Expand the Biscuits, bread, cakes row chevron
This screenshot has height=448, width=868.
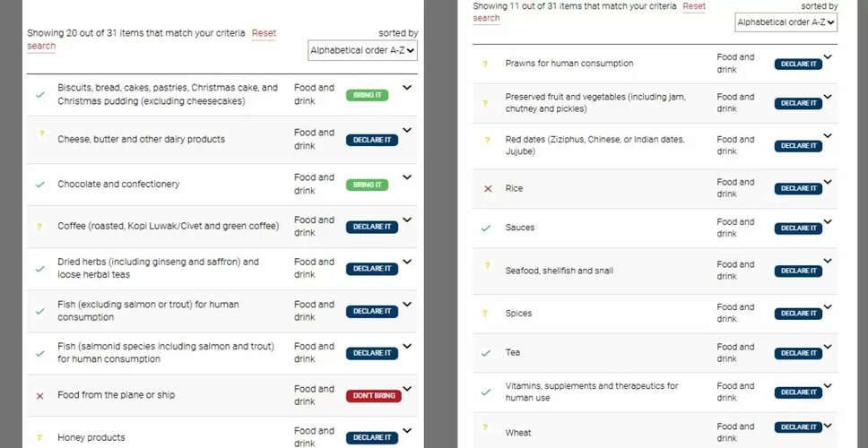click(x=407, y=88)
